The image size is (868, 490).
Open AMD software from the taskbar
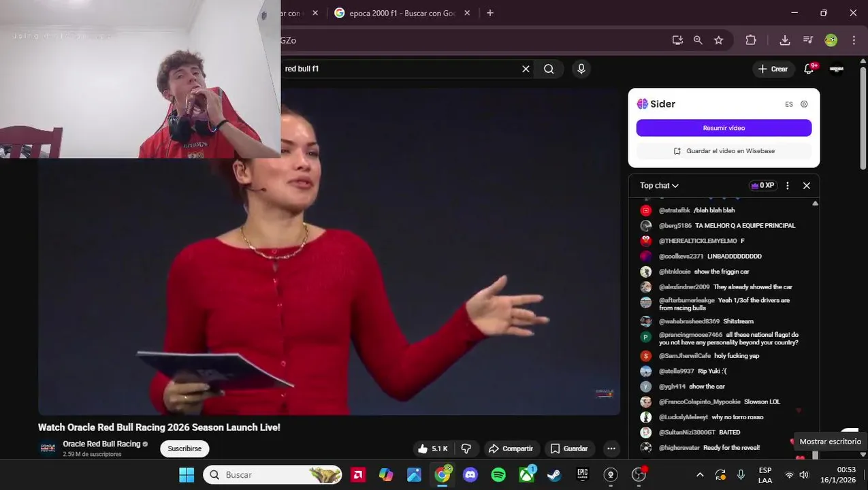(x=358, y=474)
